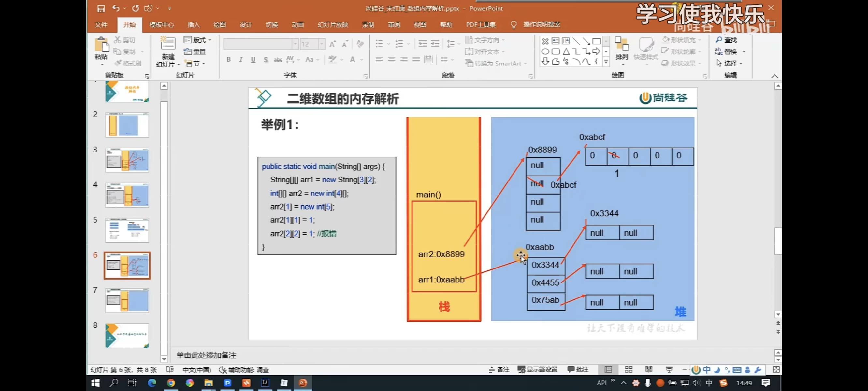Open the font size dropdown
868x391 pixels.
(322, 44)
